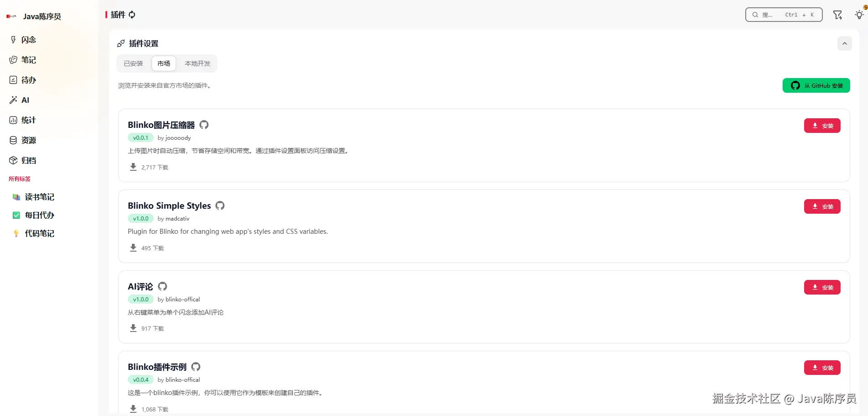Go to the 待办 todo section
This screenshot has width=868, height=416.
23,80
